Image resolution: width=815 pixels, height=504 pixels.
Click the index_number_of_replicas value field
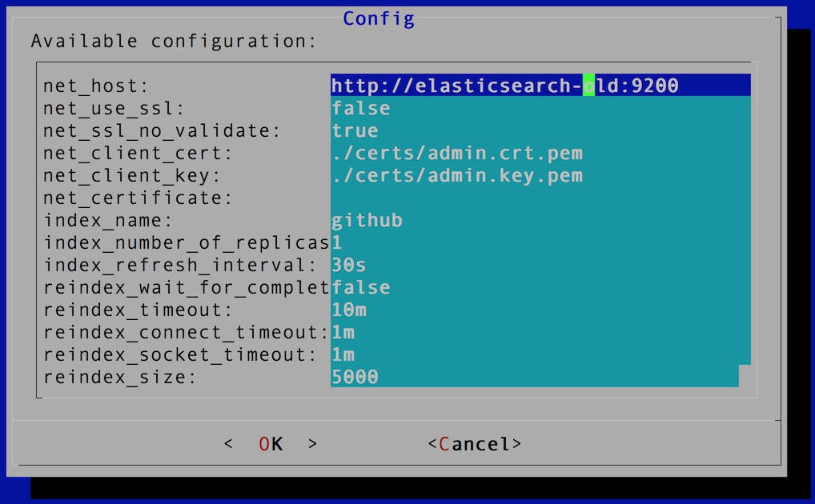click(x=540, y=242)
